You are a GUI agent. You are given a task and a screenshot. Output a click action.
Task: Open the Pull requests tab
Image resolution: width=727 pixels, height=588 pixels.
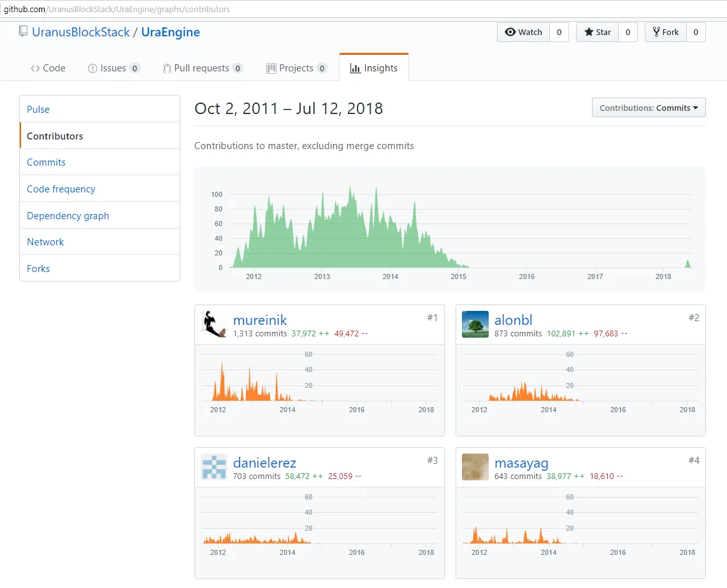point(203,68)
